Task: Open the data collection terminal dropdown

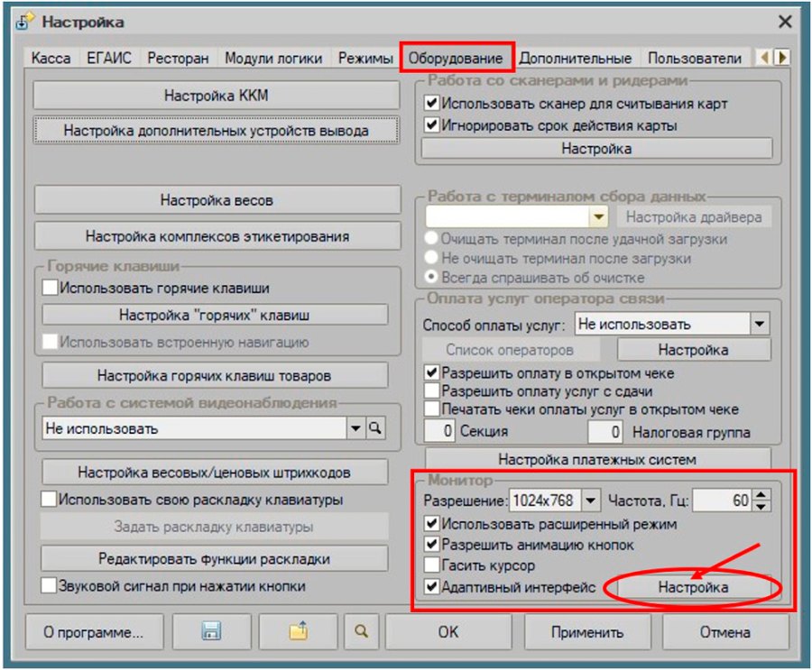Action: tap(599, 216)
